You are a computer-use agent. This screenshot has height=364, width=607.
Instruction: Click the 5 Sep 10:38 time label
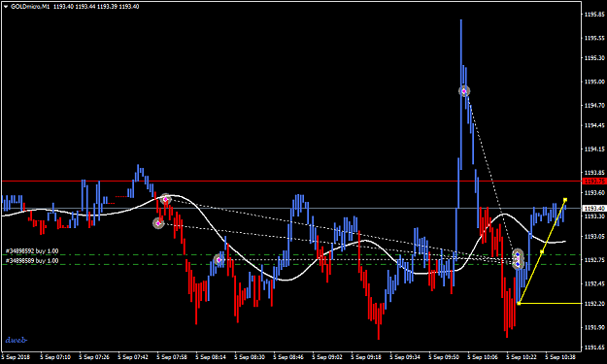pyautogui.click(x=560, y=357)
